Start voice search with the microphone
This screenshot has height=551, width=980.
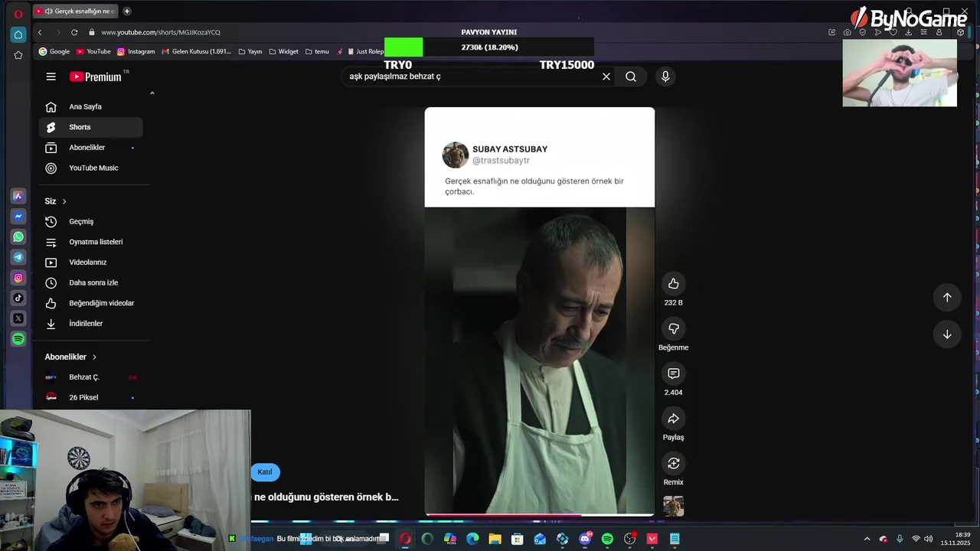(665, 77)
